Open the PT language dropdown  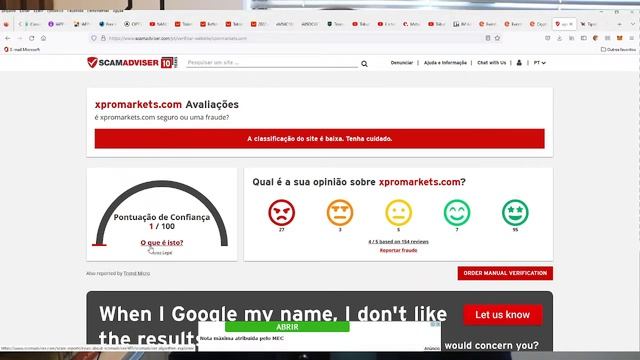point(539,62)
